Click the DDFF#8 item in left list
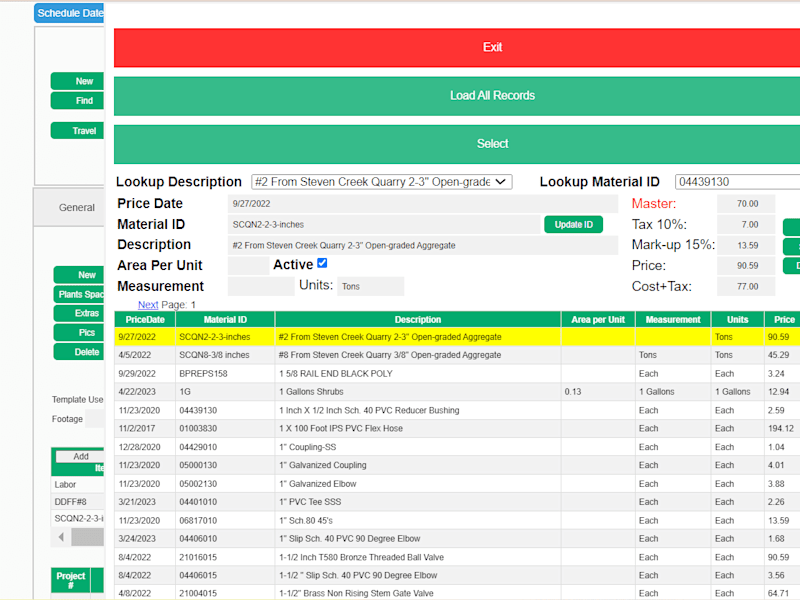The width and height of the screenshot is (800, 600). 78,502
